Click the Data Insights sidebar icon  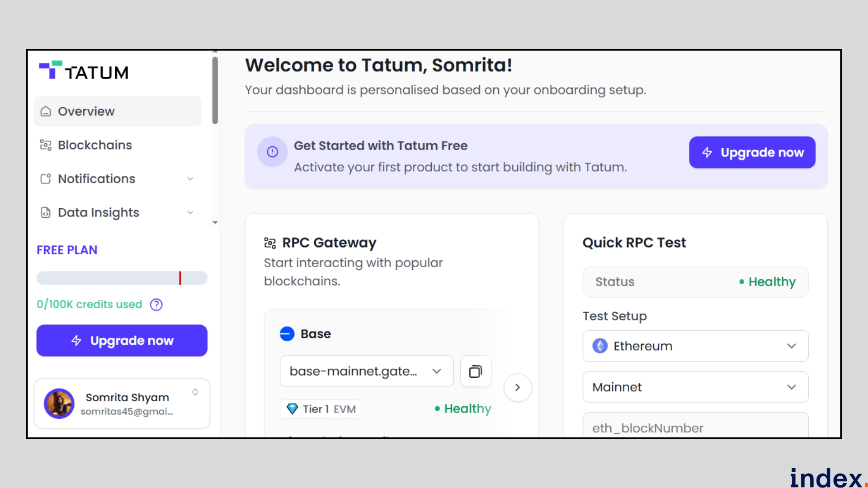coord(46,212)
